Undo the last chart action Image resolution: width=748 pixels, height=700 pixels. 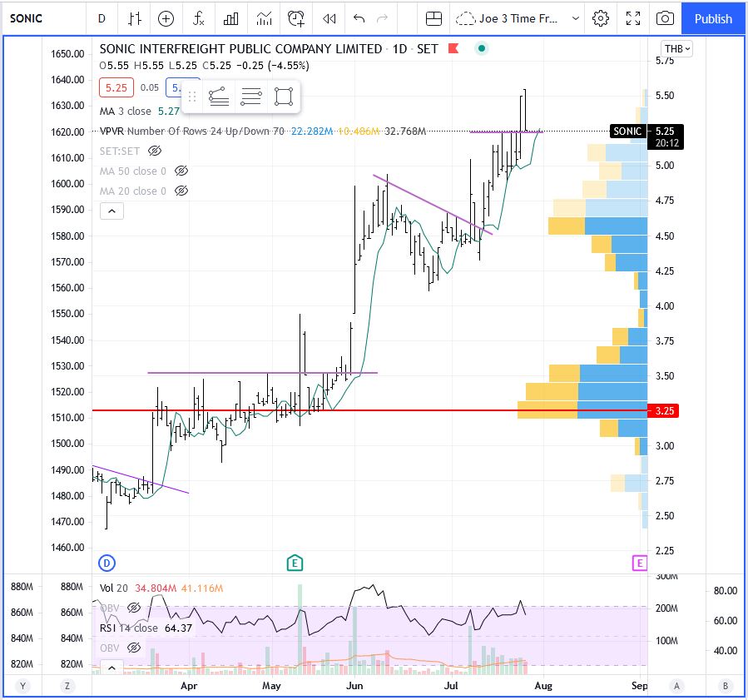click(359, 18)
